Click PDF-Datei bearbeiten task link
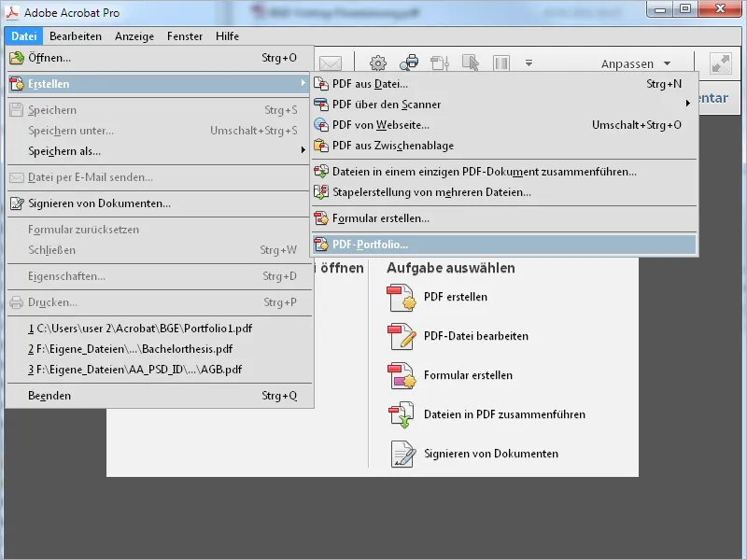This screenshot has height=560, width=747. pos(476,336)
